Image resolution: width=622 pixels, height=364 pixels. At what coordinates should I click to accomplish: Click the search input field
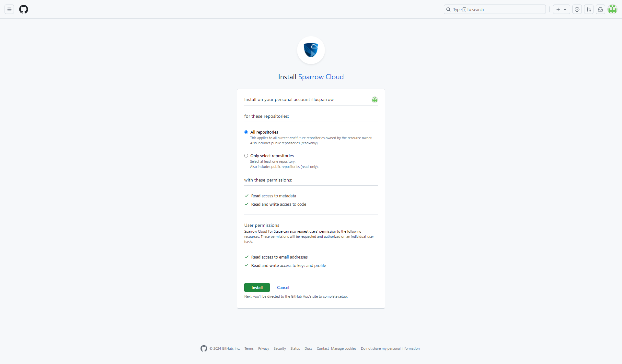click(x=494, y=9)
